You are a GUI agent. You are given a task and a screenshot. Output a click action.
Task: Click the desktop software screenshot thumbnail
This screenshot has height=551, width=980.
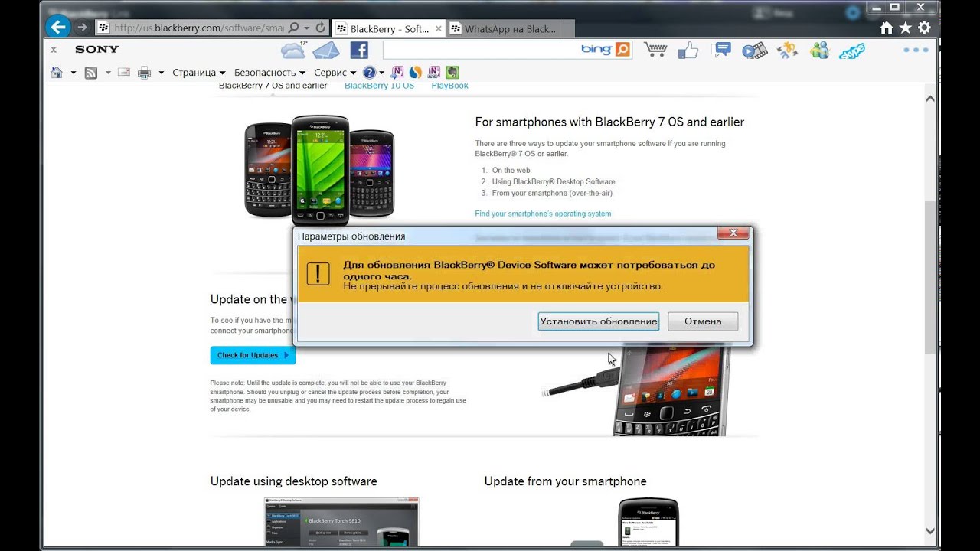(x=341, y=523)
